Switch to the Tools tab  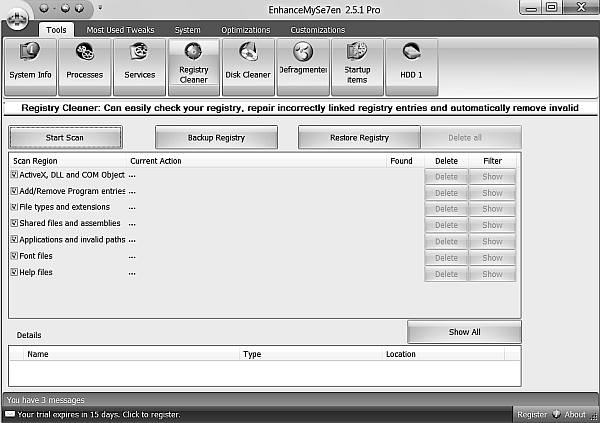56,30
